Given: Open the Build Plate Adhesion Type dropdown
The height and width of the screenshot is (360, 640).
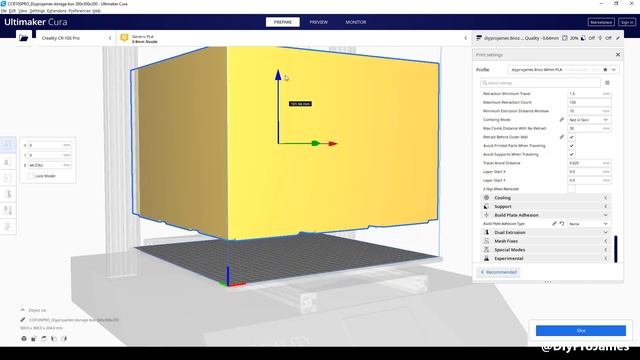Looking at the screenshot, I should point(589,224).
